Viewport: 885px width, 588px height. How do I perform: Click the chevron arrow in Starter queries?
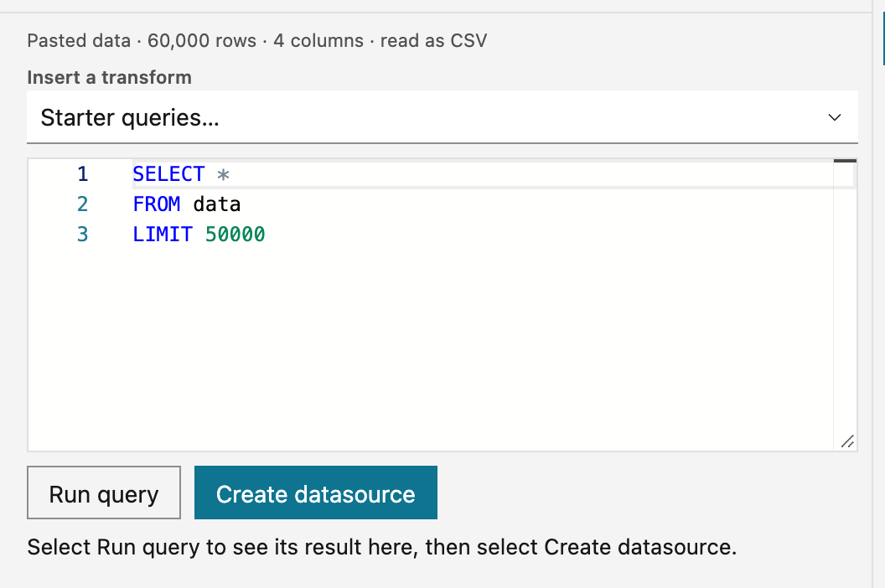[834, 117]
